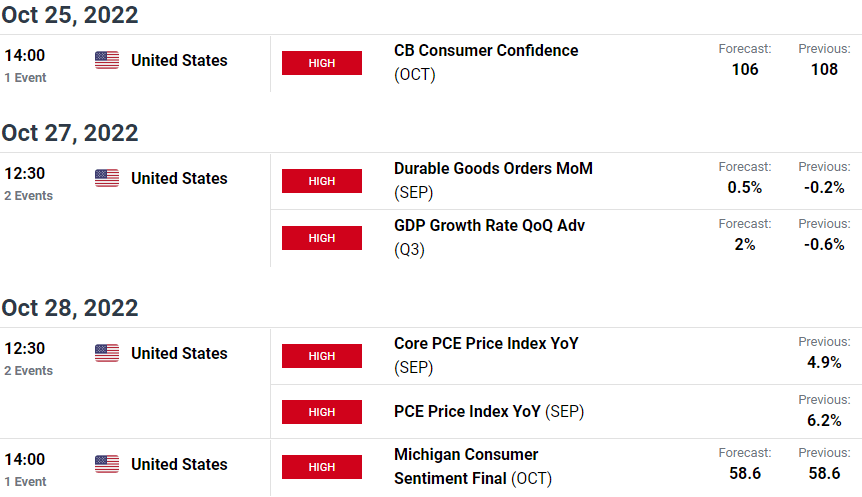Screen dimensions: 862x497
Task: Click HIGH badge for Core PCE Price Index YoY
Action: (322, 356)
